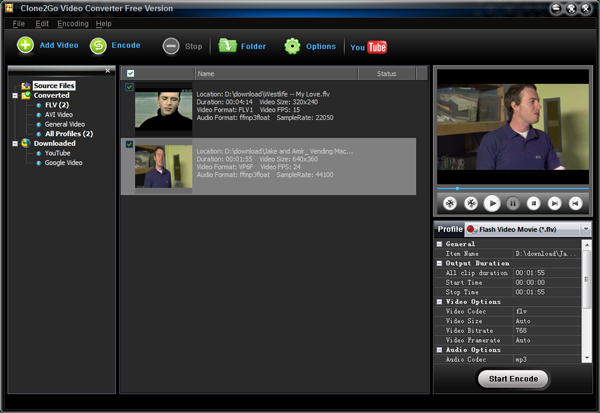Click the next frame player button

tap(554, 203)
